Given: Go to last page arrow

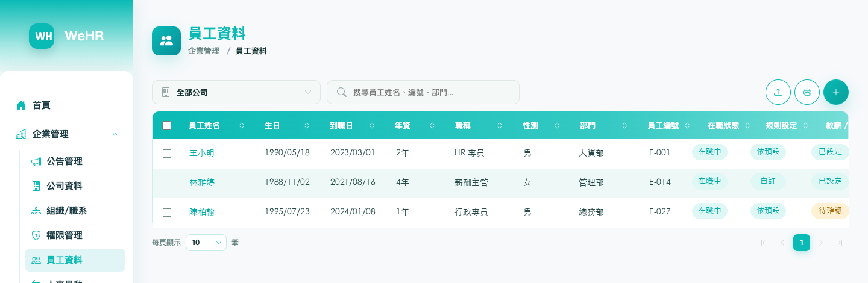Looking at the screenshot, I should click(x=840, y=243).
